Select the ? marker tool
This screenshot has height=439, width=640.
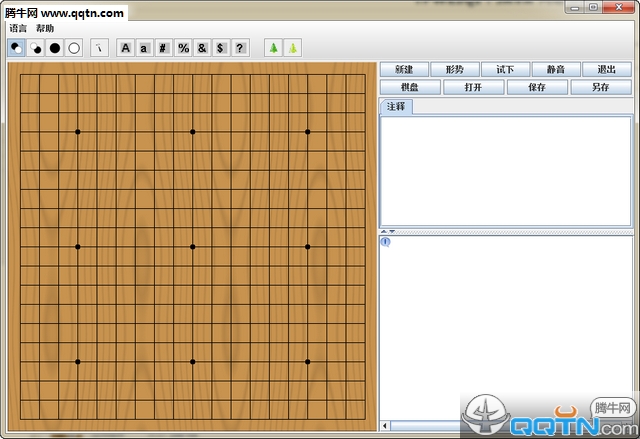point(240,48)
